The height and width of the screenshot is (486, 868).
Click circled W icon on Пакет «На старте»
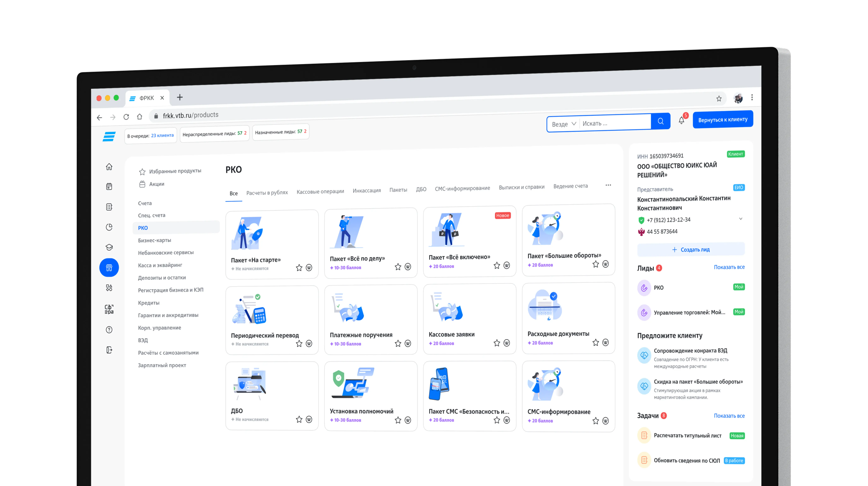309,268
